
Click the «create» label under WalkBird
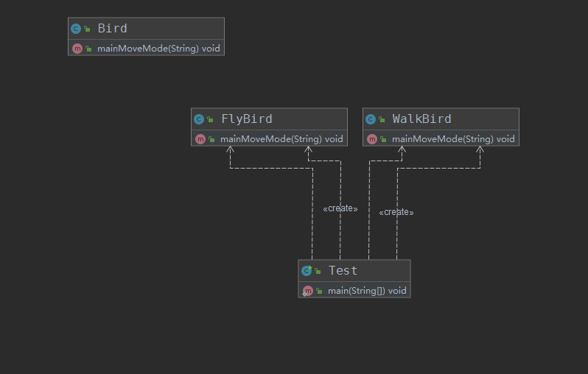coord(396,213)
